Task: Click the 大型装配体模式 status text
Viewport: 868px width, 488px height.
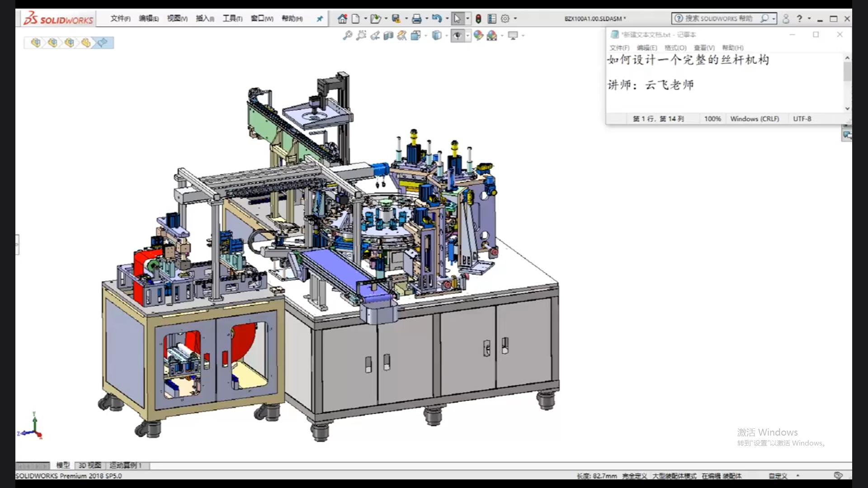Action: pyautogui.click(x=674, y=476)
